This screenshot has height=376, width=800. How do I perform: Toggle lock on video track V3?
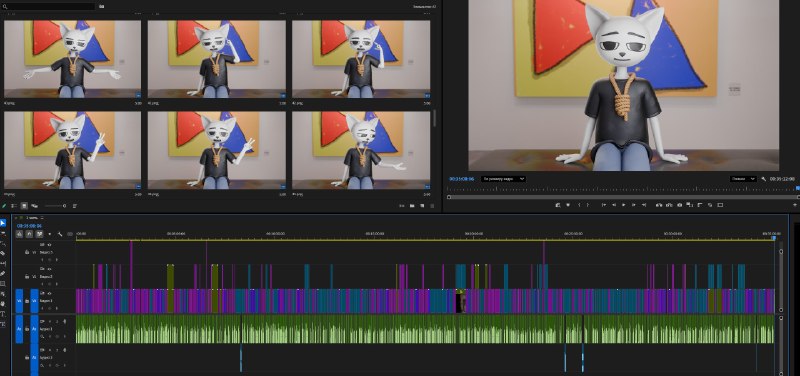[27, 252]
